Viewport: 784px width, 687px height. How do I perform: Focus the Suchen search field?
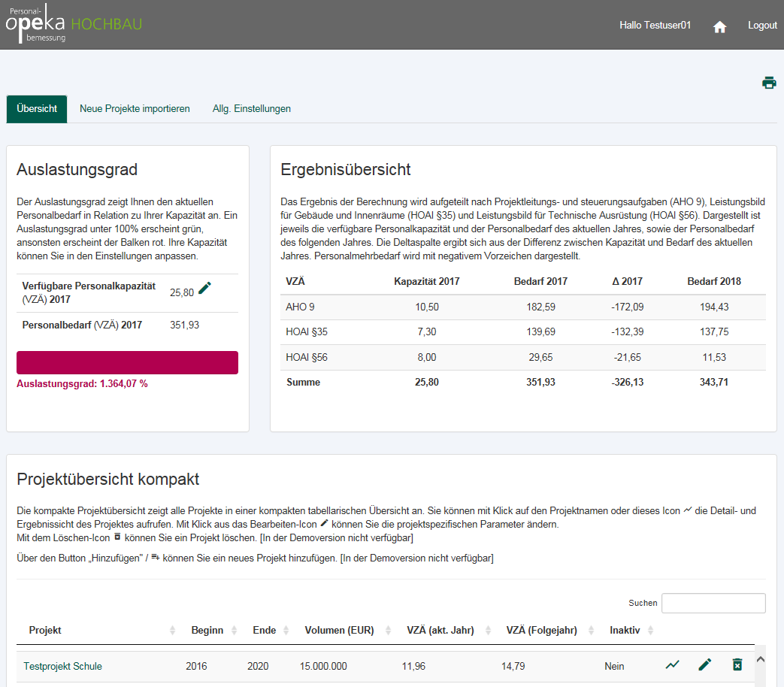coord(713,603)
